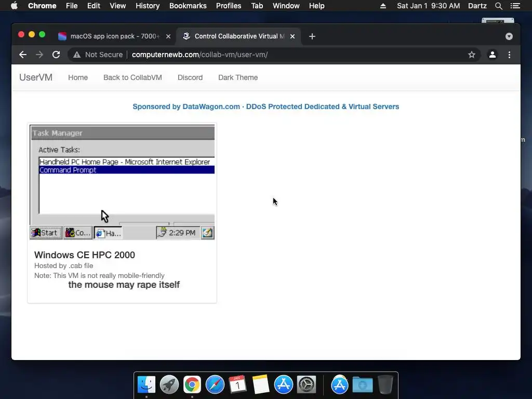Open the DataWagon sponsor link

tap(265, 107)
